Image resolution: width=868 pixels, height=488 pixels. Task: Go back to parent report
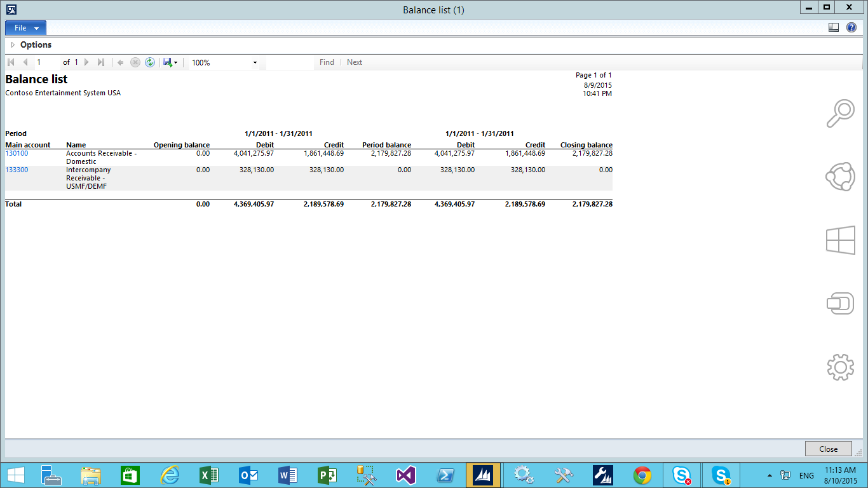[x=120, y=62]
